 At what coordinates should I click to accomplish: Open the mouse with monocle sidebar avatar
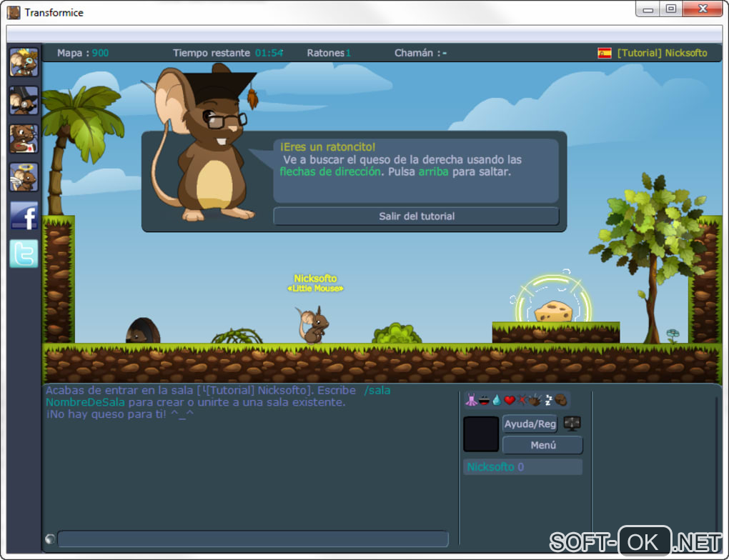pos(24,62)
